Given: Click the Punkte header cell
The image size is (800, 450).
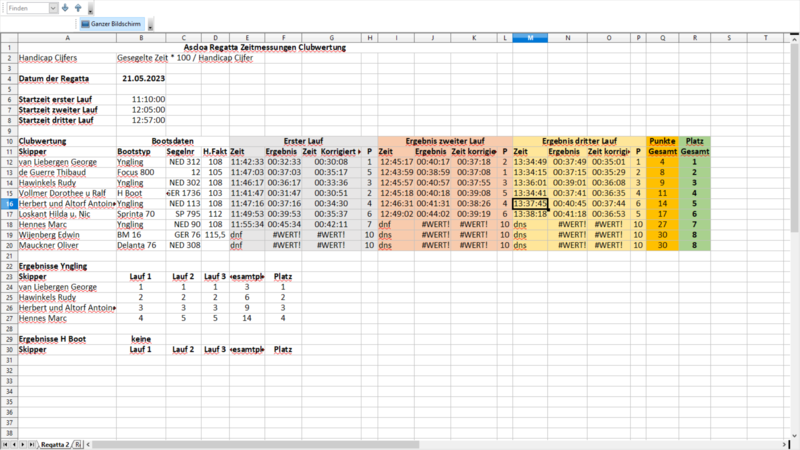Looking at the screenshot, I should [662, 141].
